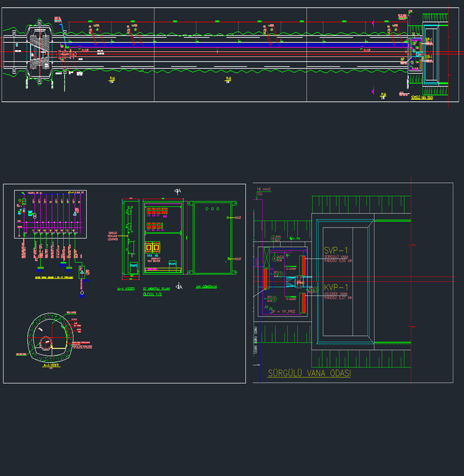
Task: Select the circled number 6 cable tag
Action: point(274,239)
